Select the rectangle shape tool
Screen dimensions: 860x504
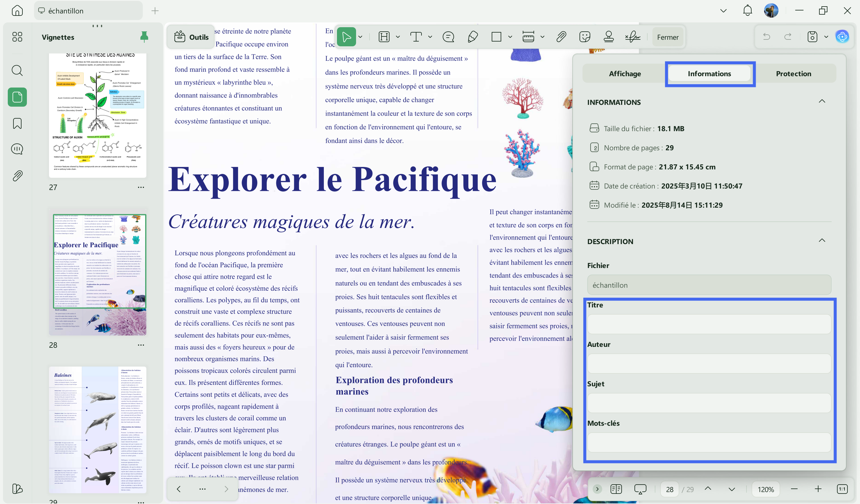(496, 37)
